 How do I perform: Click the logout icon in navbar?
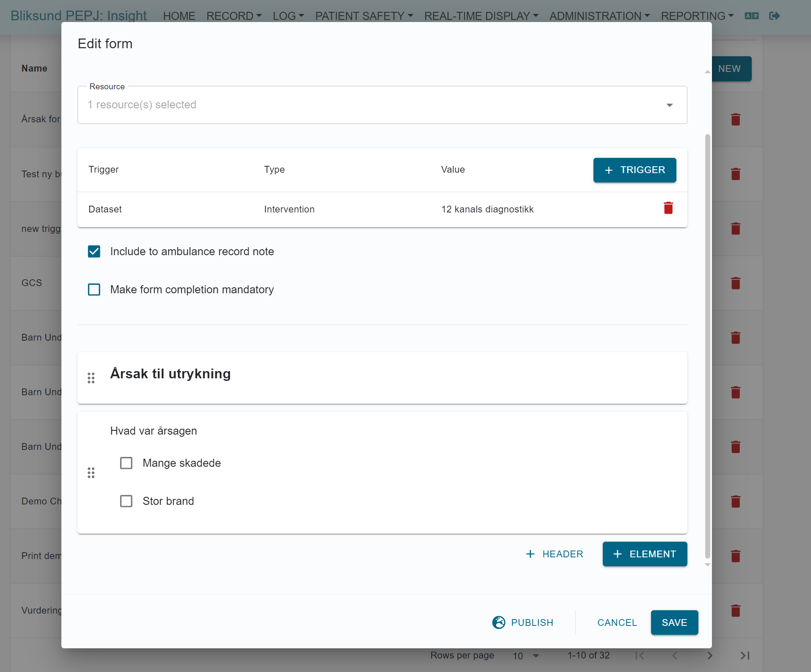pos(775,16)
